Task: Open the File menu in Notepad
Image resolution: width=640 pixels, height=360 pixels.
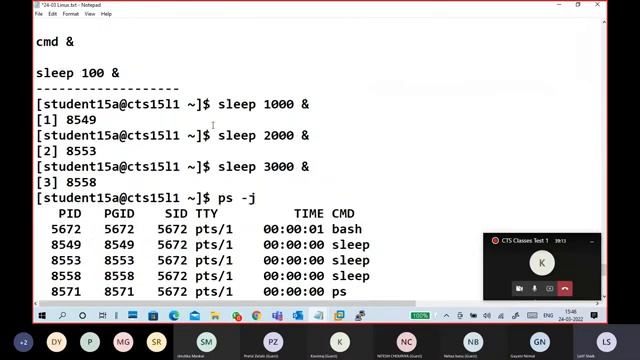Action: click(x=39, y=14)
